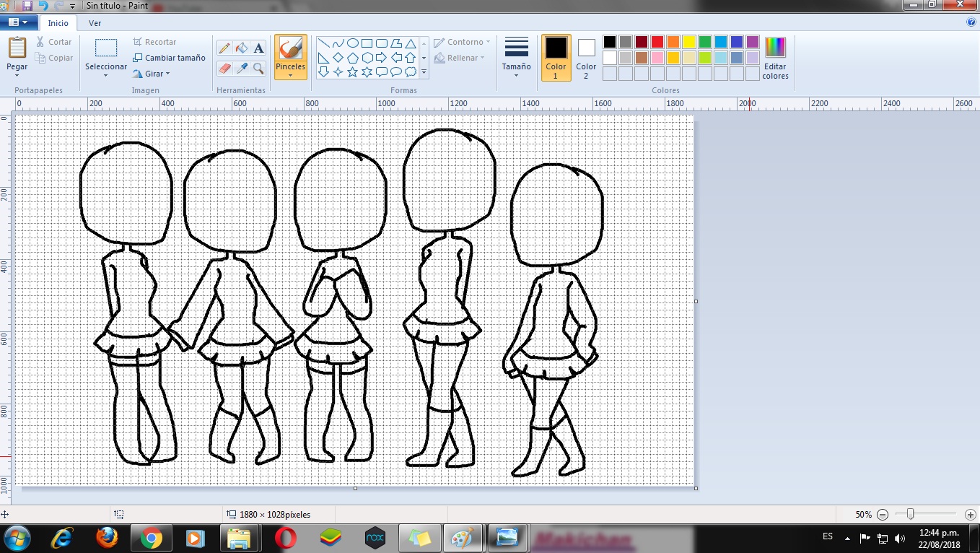Screen dimensions: 980x553
Task: Open Editar colores dialog
Action: (776, 58)
